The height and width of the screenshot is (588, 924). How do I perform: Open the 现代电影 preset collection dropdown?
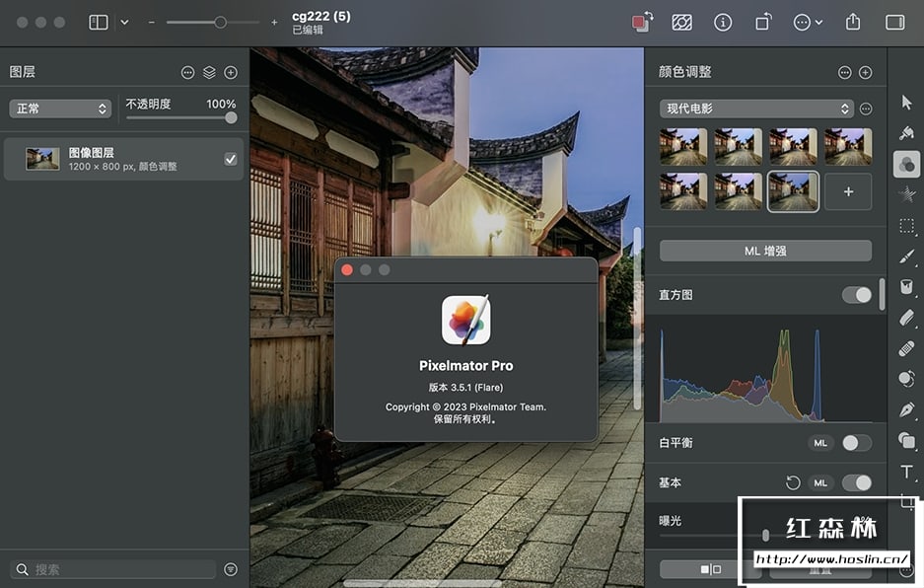[x=755, y=109]
